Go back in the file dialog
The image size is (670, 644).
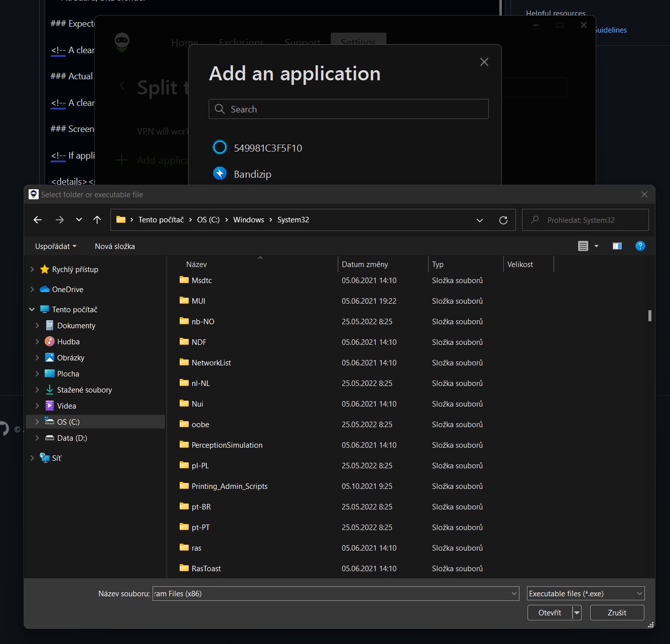[38, 220]
